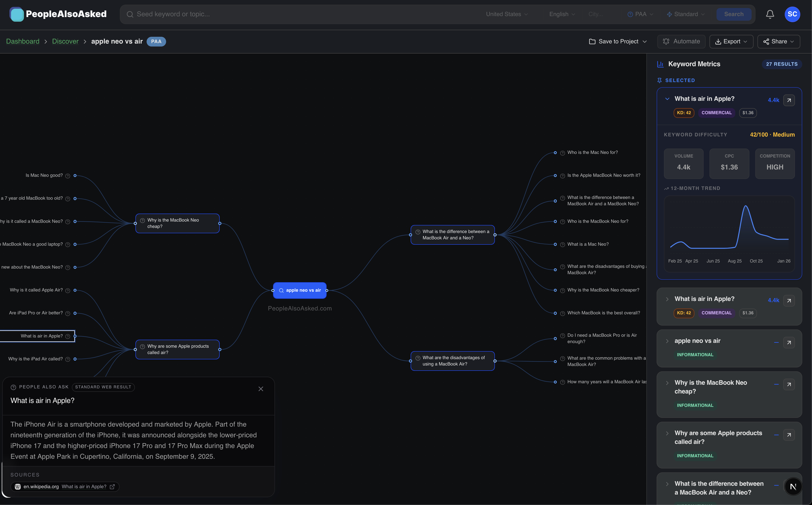
Task: Click the notifications bell icon
Action: tap(770, 14)
